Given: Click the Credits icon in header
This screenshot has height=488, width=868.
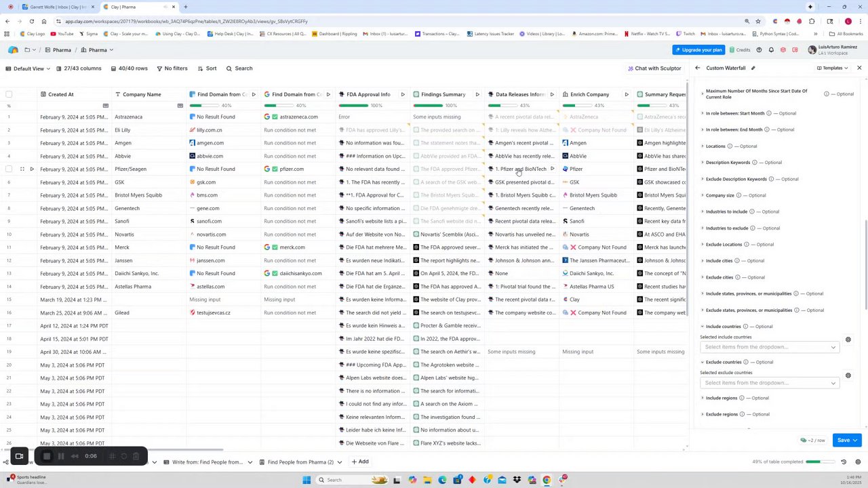Looking at the screenshot, I should (x=732, y=49).
